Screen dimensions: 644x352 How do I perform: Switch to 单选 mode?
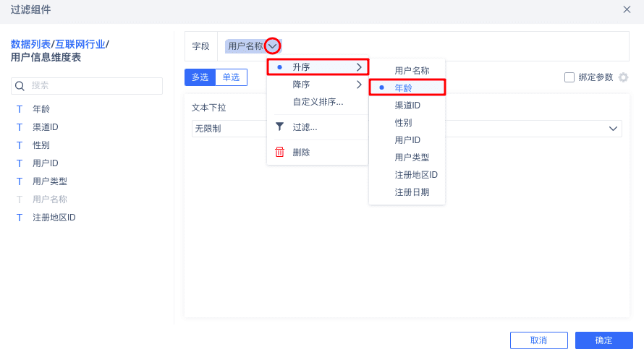pyautogui.click(x=232, y=77)
